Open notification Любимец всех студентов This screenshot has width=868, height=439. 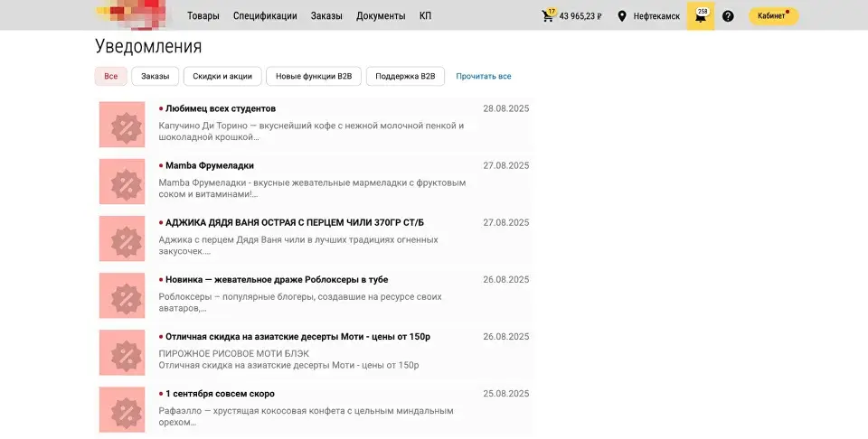point(221,108)
